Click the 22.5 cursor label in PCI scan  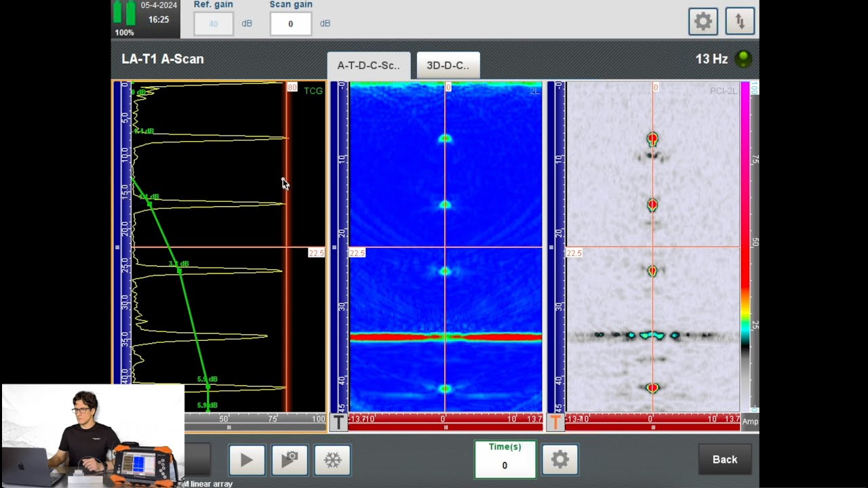pyautogui.click(x=574, y=253)
